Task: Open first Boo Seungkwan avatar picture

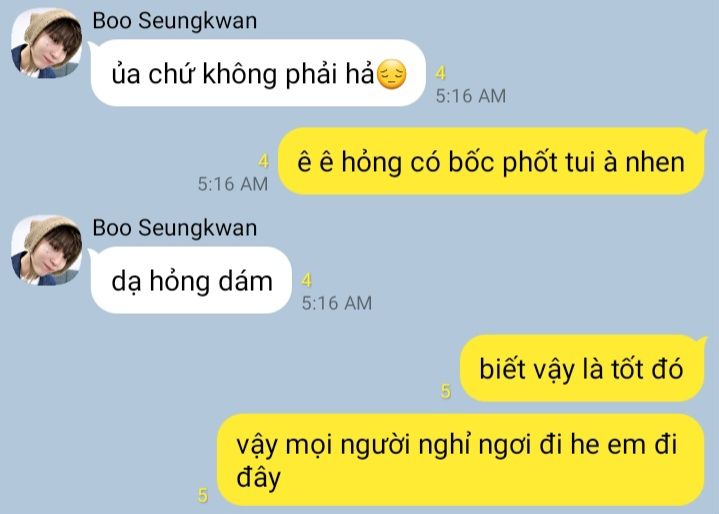Action: pos(46,43)
